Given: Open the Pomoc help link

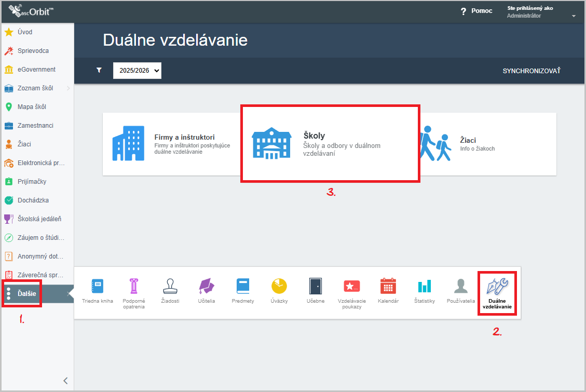Looking at the screenshot, I should coord(476,11).
